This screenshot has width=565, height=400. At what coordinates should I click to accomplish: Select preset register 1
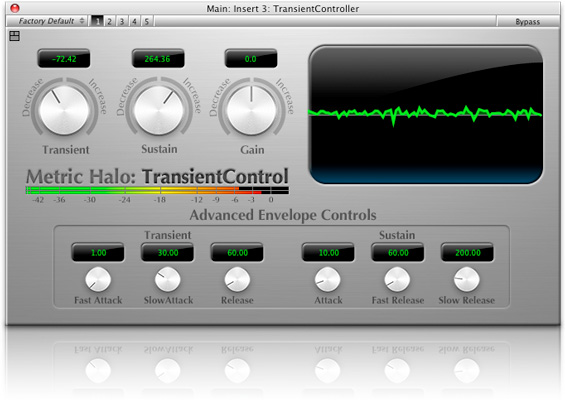pyautogui.click(x=97, y=21)
